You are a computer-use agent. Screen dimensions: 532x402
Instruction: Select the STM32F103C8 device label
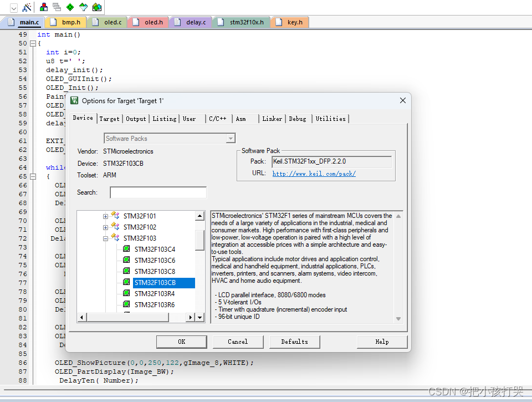(x=155, y=272)
